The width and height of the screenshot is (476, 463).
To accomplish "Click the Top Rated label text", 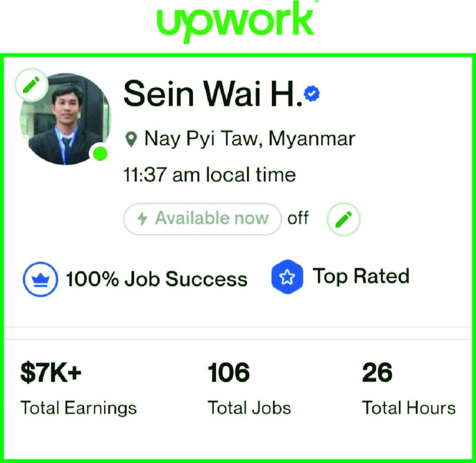I will pos(361,276).
